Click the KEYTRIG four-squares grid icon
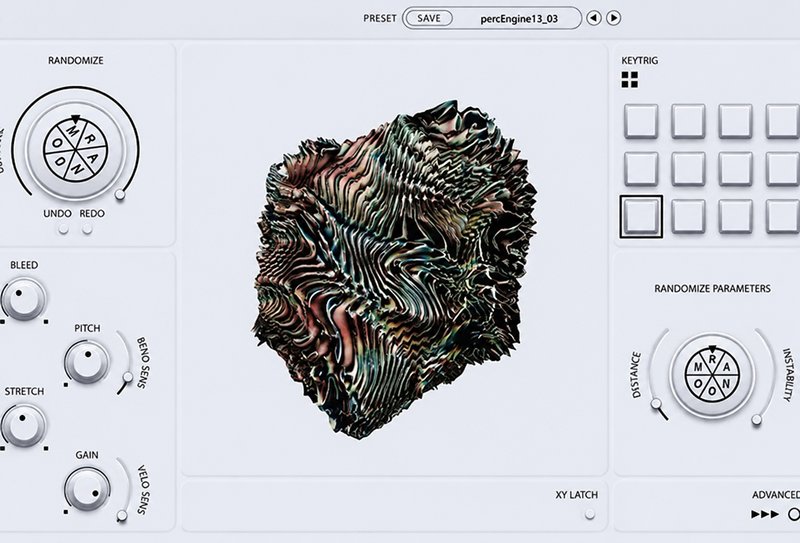This screenshot has width=800, height=543. [x=630, y=80]
